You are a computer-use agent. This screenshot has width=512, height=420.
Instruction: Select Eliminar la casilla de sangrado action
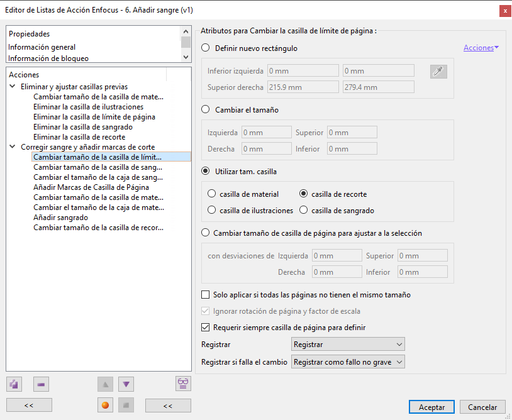coord(83,127)
